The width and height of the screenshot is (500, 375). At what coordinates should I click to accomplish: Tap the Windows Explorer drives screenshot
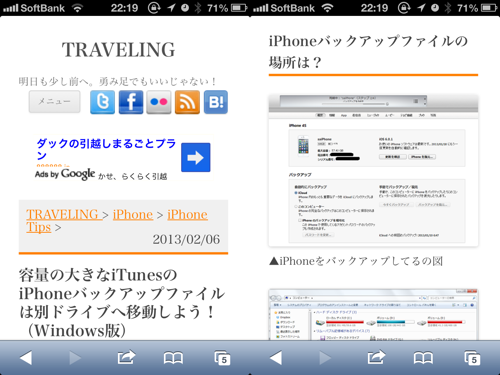coord(373,314)
